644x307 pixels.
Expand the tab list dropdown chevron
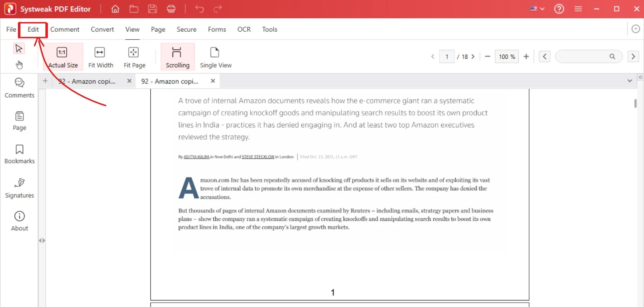(x=630, y=81)
